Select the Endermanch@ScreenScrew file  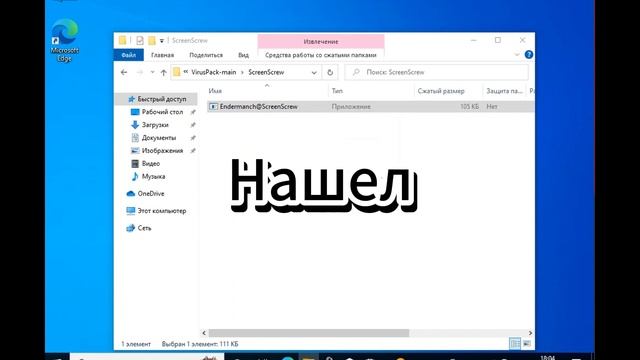click(258, 107)
